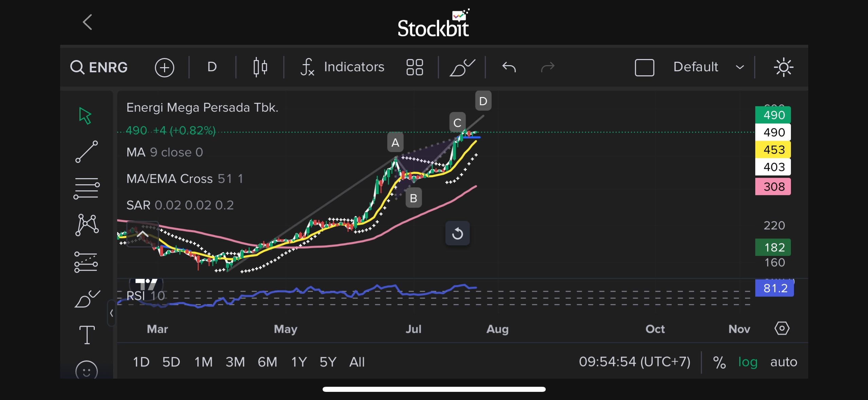Toggle log scale mode
Viewport: 868px width, 400px height.
pos(748,362)
